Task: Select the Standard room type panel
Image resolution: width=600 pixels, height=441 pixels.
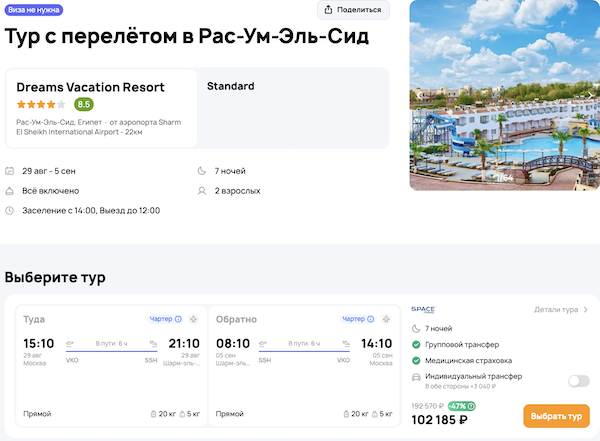Action: [293, 108]
